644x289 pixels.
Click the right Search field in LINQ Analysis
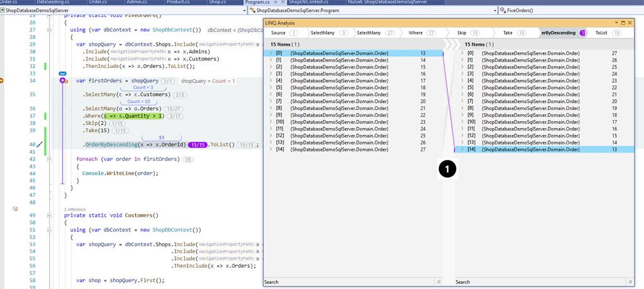pos(541,282)
